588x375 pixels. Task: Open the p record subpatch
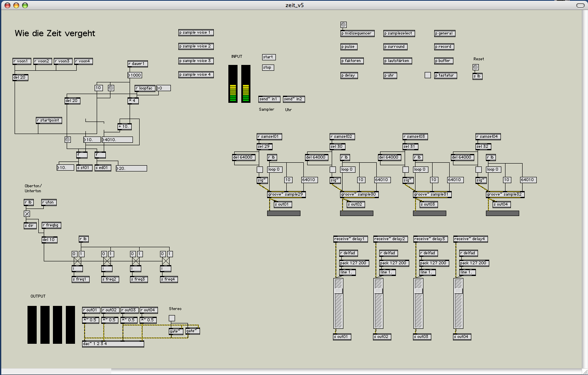pos(444,47)
